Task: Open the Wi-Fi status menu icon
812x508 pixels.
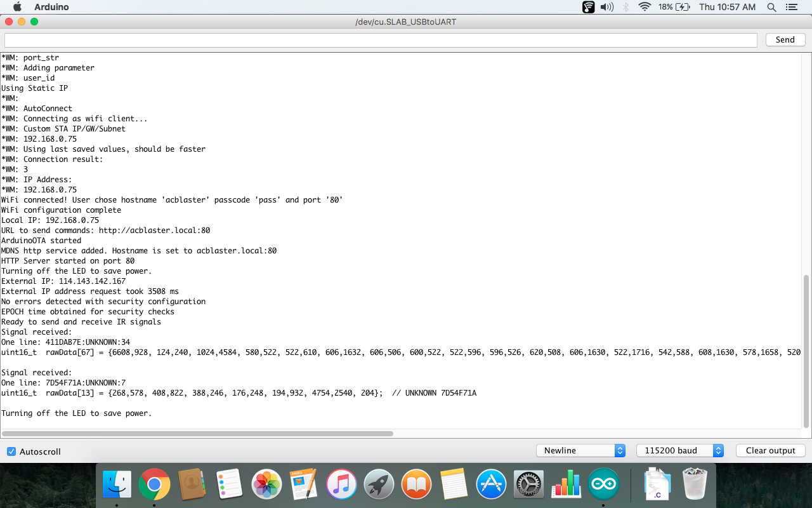Action: [644, 7]
